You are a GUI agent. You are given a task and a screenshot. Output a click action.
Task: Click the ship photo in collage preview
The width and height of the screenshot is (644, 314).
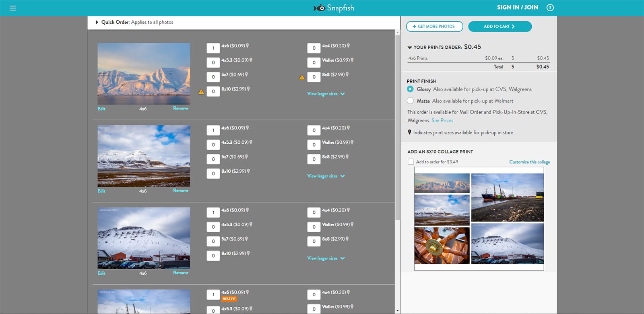pos(507,198)
